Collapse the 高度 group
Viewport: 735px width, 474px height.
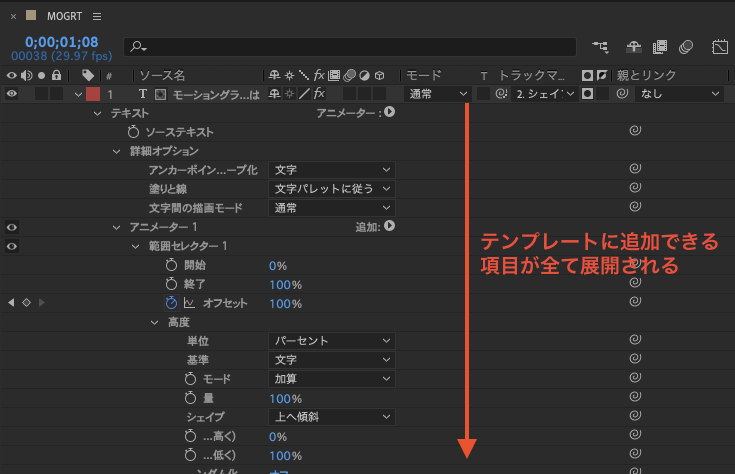pos(154,323)
